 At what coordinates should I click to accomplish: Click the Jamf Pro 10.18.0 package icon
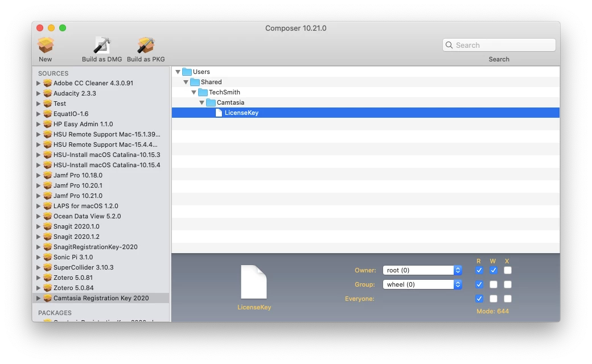[47, 175]
